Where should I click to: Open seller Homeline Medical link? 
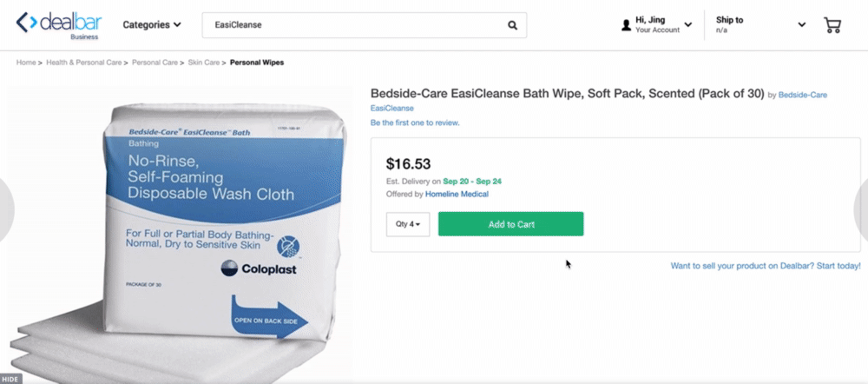pyautogui.click(x=457, y=194)
